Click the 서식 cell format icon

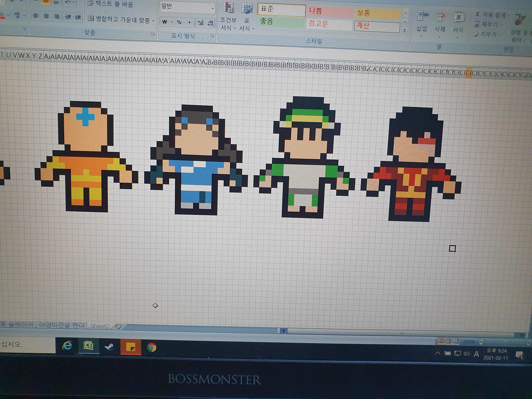pos(459,17)
